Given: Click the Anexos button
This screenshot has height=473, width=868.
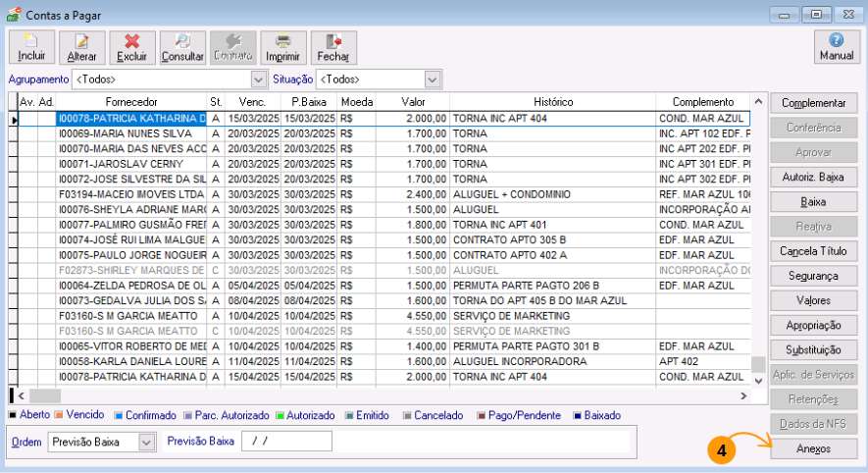Looking at the screenshot, I should (813, 448).
